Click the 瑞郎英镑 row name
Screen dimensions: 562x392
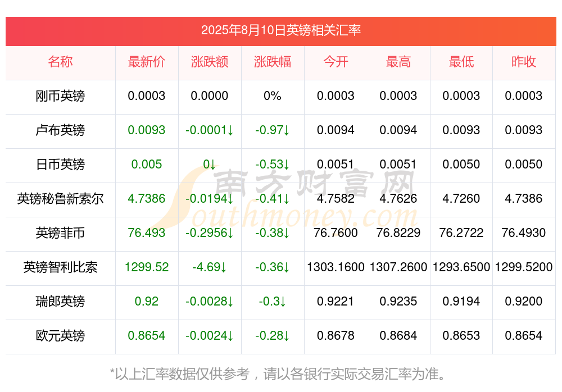pos(60,302)
